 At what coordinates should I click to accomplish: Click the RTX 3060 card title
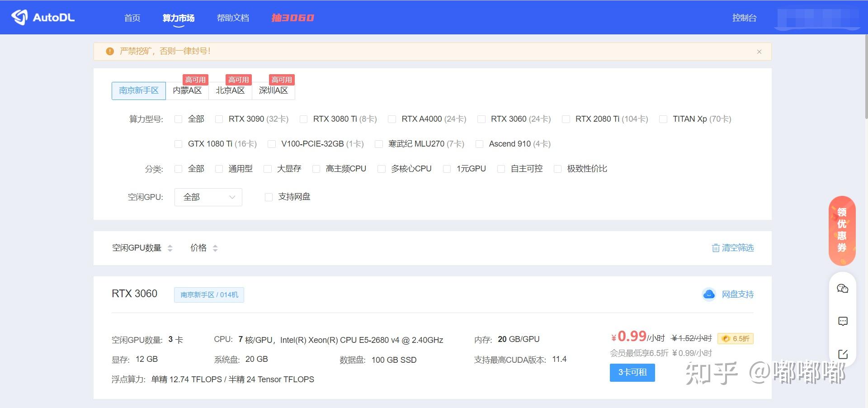134,294
